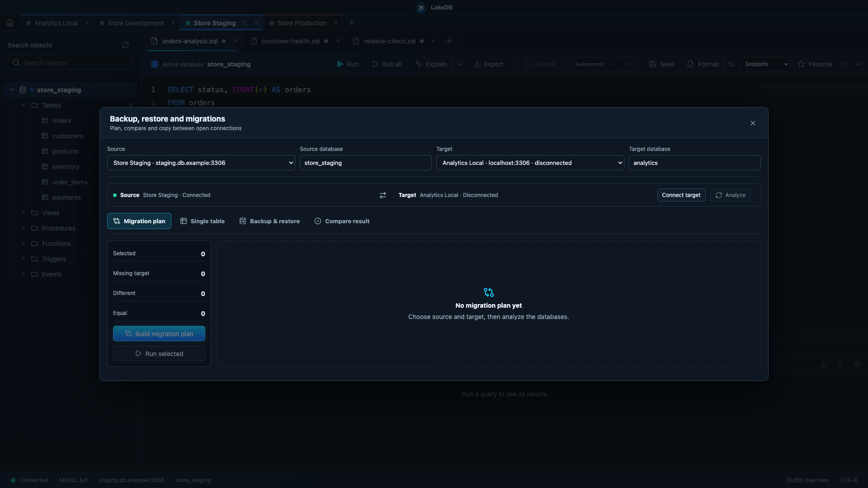
Task: Click the results settings gear icon
Action: [856, 365]
